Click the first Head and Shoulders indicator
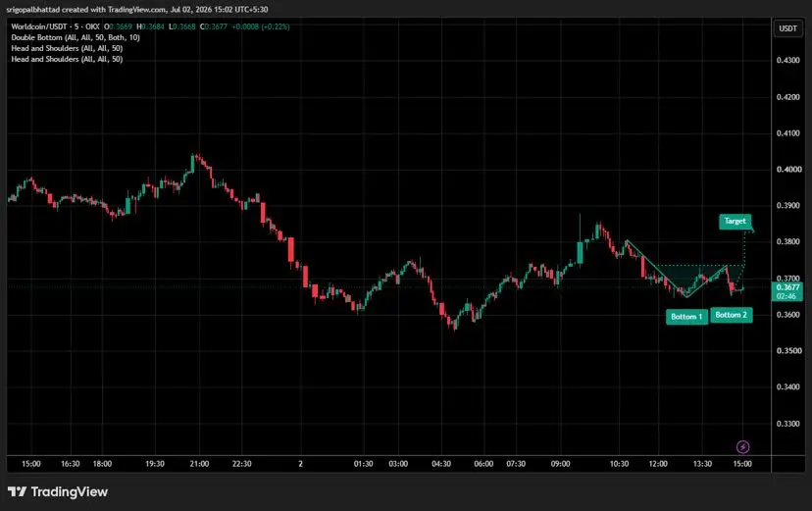The width and height of the screenshot is (812, 511). (x=67, y=48)
